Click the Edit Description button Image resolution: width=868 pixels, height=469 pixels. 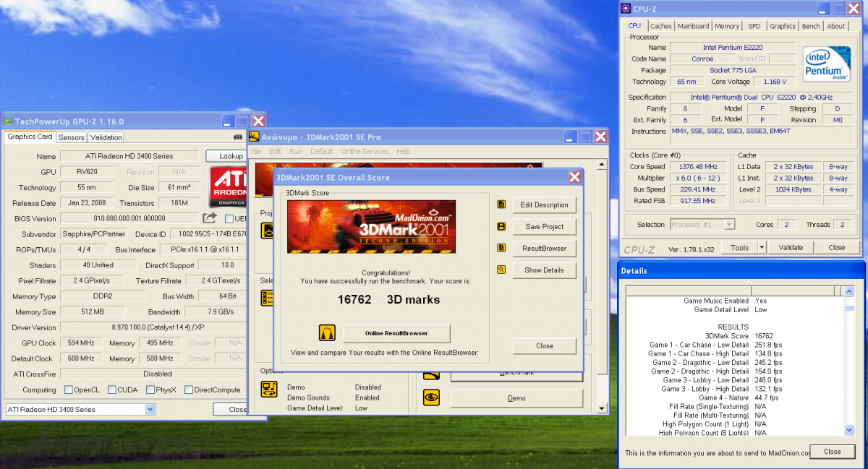[x=544, y=205]
